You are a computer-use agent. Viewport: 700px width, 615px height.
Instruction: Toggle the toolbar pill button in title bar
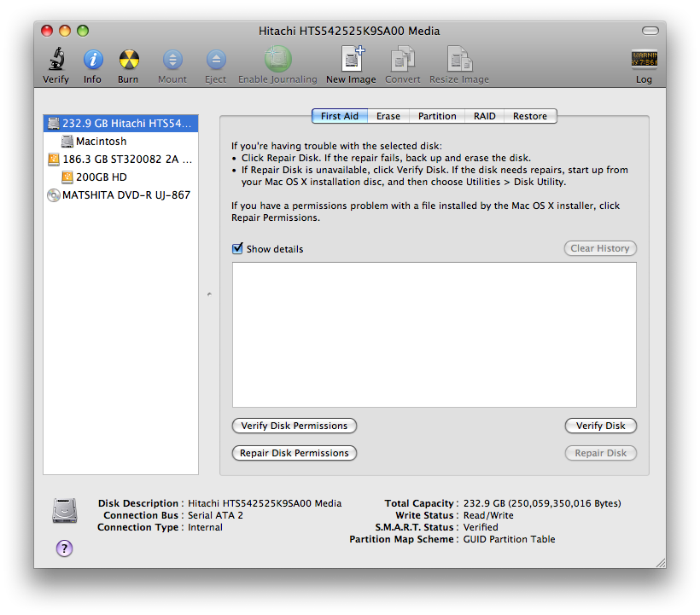650,31
